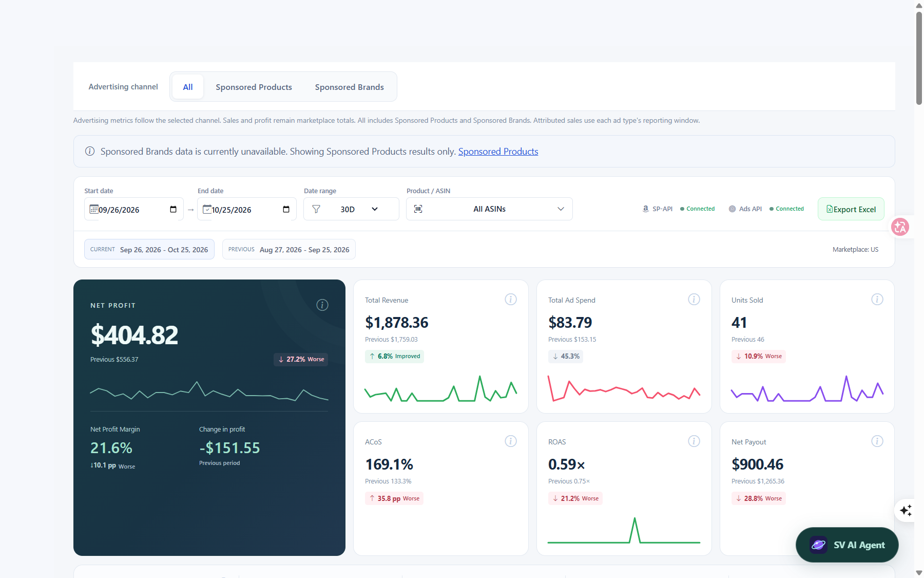
Task: Click the End date field 10/25/2026
Action: pos(247,209)
